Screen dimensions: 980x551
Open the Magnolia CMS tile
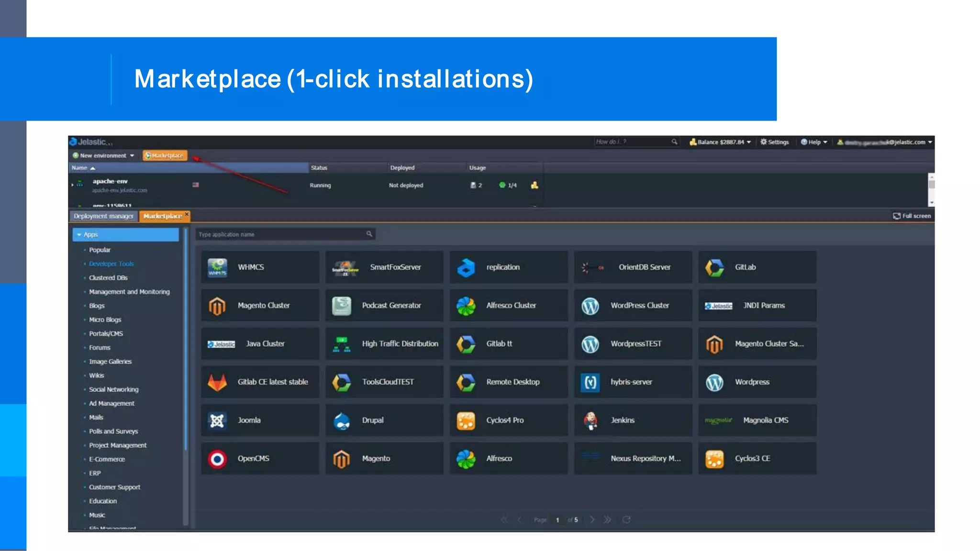757,420
